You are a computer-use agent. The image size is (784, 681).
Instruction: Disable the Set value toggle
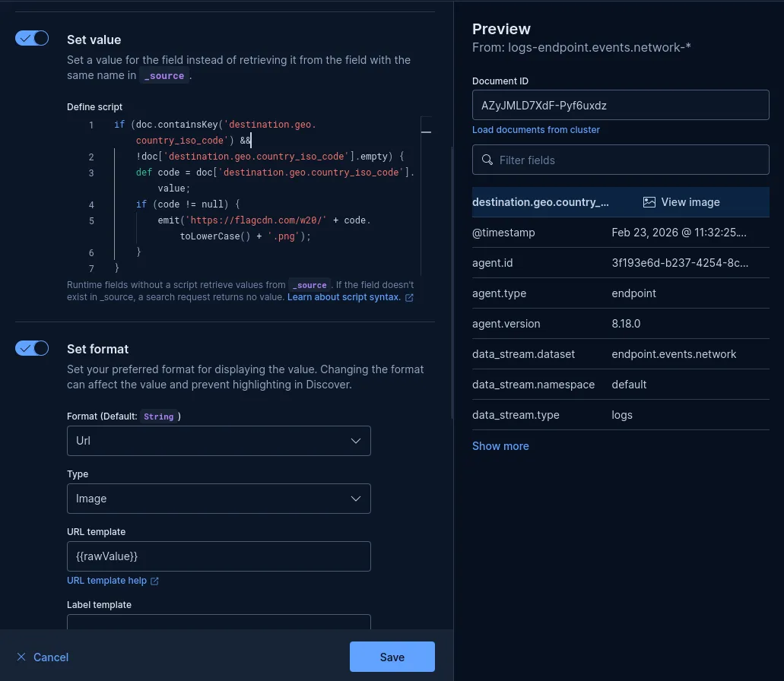(x=32, y=39)
